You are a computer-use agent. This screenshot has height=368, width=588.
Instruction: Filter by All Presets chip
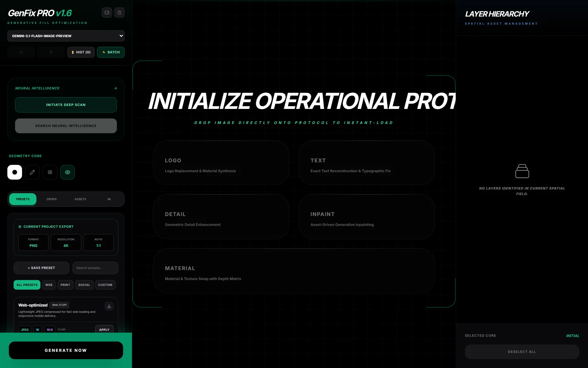pos(27,285)
